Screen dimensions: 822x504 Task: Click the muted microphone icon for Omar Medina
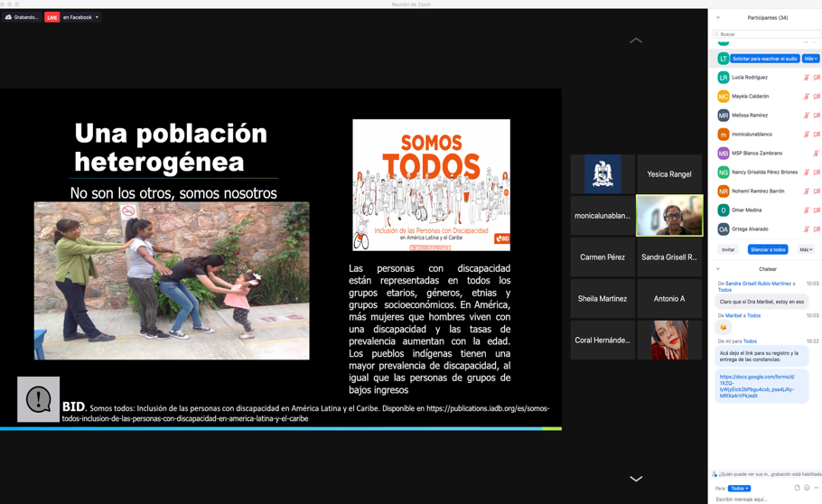807,210
